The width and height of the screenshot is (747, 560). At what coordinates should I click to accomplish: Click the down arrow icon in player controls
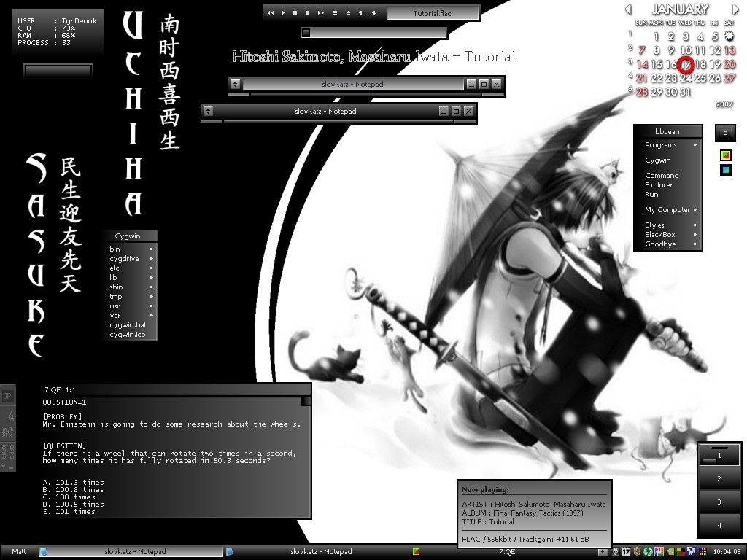pos(374,13)
